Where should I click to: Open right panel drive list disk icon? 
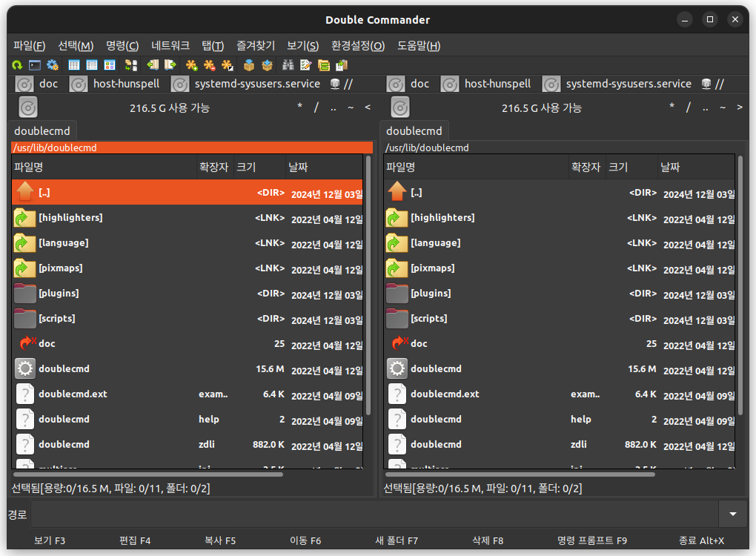(x=400, y=107)
